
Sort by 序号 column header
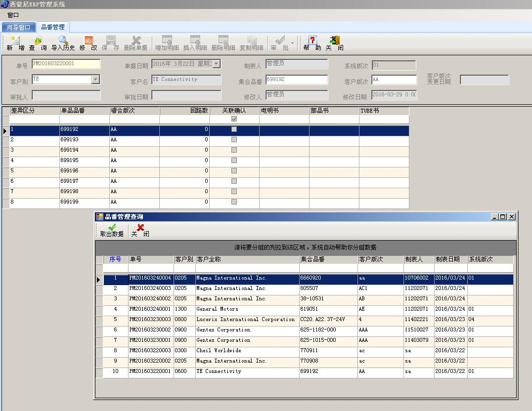point(115,259)
